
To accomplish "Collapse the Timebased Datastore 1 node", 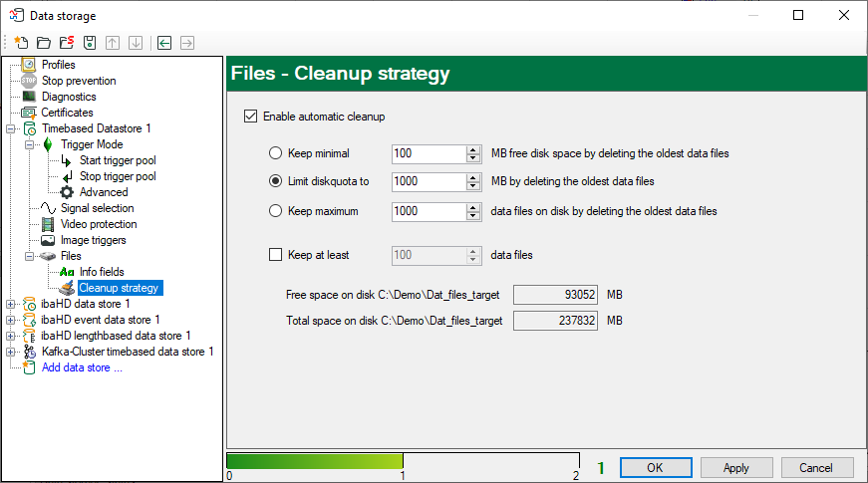I will tap(11, 128).
